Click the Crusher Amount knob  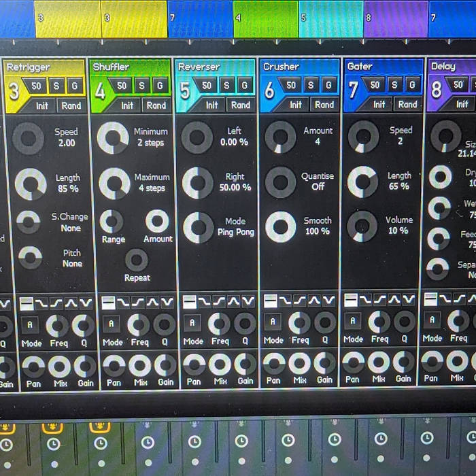(x=280, y=137)
